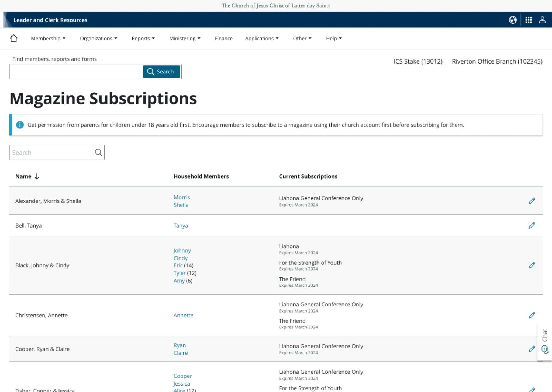Expand the Membership dropdown menu
This screenshot has height=392, width=552.
[x=48, y=38]
